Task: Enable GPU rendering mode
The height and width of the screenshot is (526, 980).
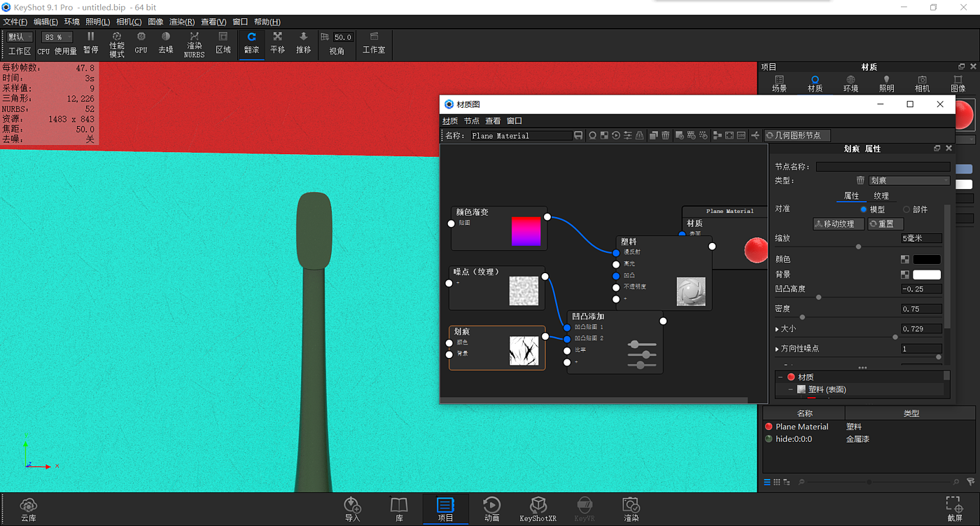Action: [x=141, y=43]
